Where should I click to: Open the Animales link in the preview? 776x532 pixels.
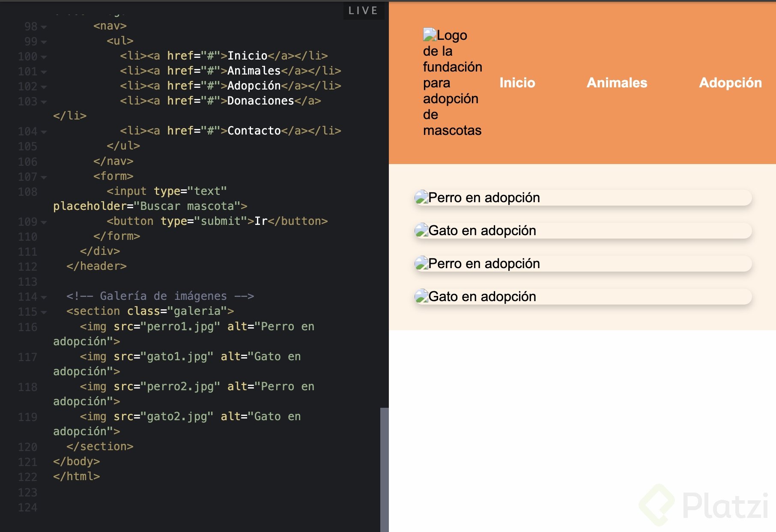point(617,83)
